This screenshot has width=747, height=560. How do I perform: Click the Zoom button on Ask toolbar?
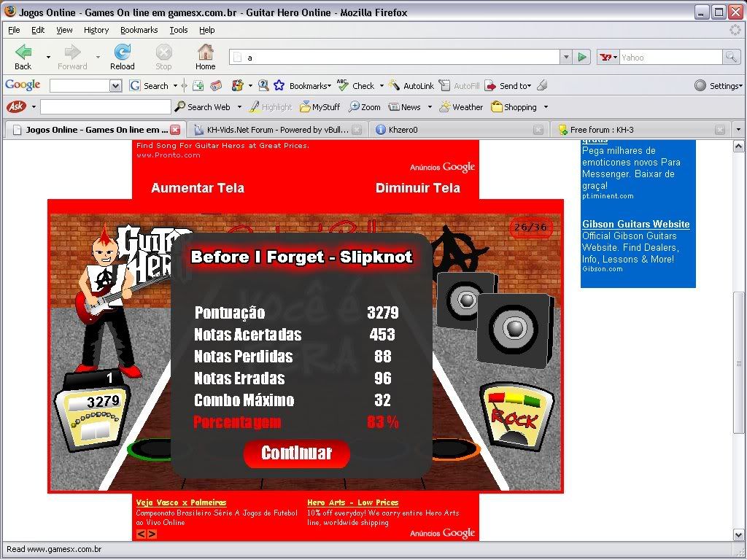(365, 107)
